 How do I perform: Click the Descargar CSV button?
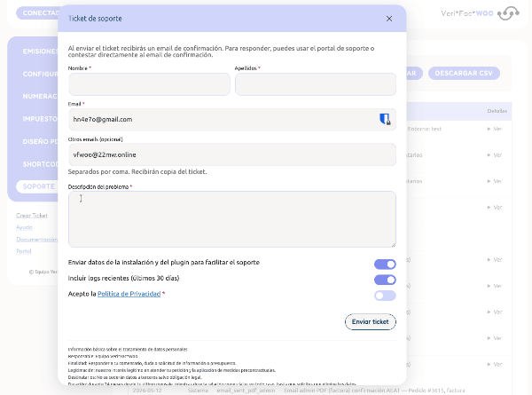coord(464,74)
